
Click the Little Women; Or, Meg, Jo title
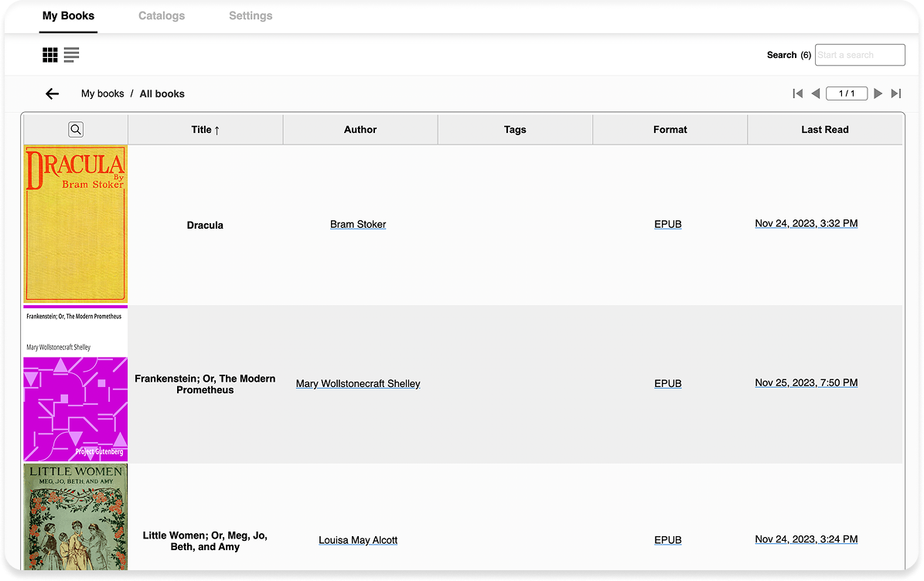tap(205, 541)
